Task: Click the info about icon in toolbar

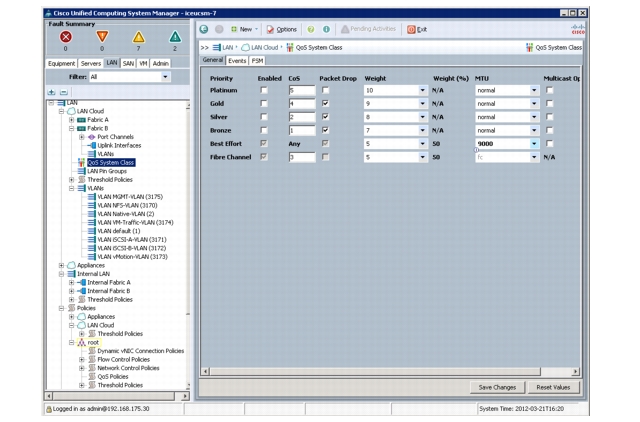Action: click(326, 29)
